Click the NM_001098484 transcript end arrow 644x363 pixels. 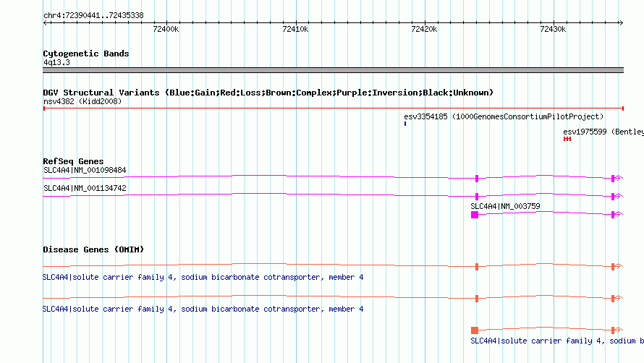(619, 178)
